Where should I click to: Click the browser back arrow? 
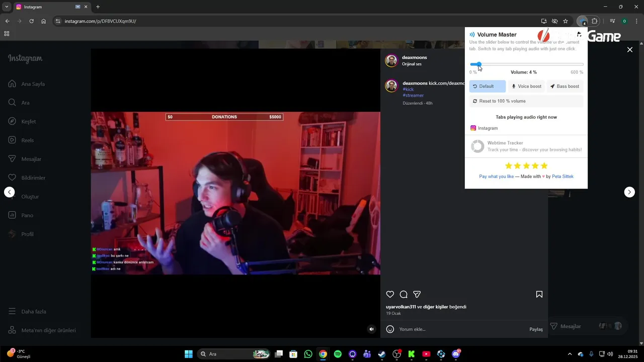pos(7,21)
